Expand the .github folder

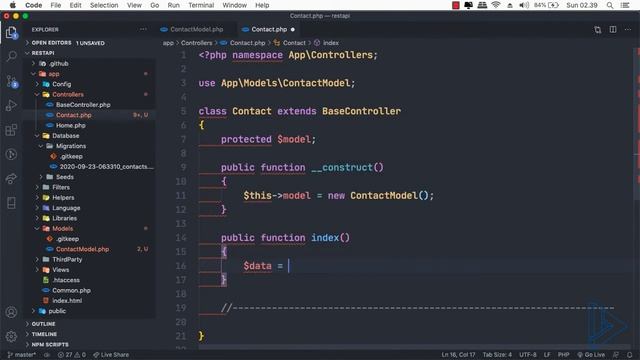click(x=59, y=63)
